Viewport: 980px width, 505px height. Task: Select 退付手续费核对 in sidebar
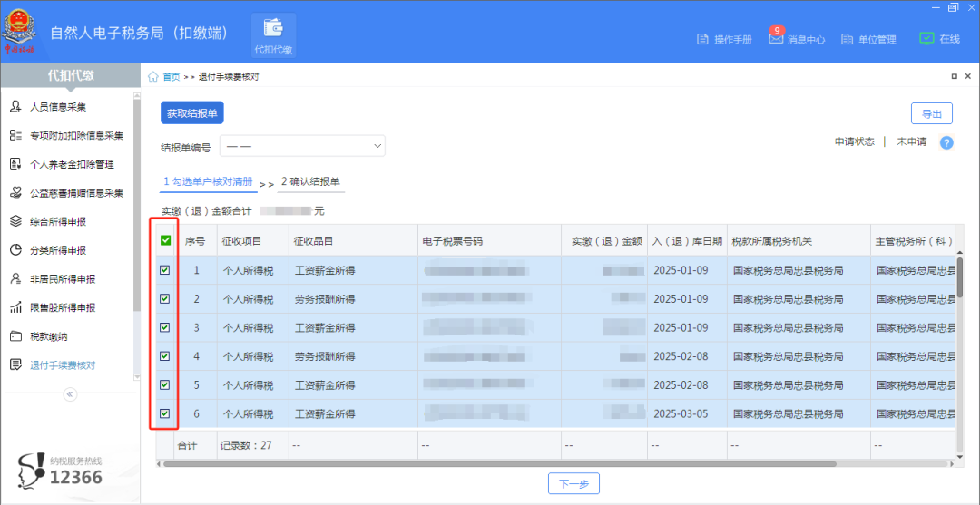point(63,365)
